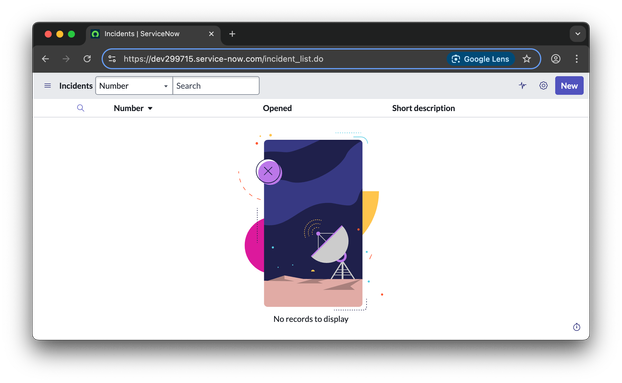View site information icon in address bar
The width and height of the screenshot is (622, 383).
(112, 59)
